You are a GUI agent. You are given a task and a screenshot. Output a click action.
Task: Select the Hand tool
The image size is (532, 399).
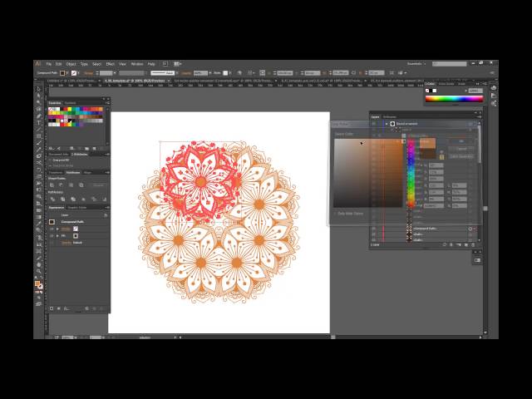[x=39, y=264]
